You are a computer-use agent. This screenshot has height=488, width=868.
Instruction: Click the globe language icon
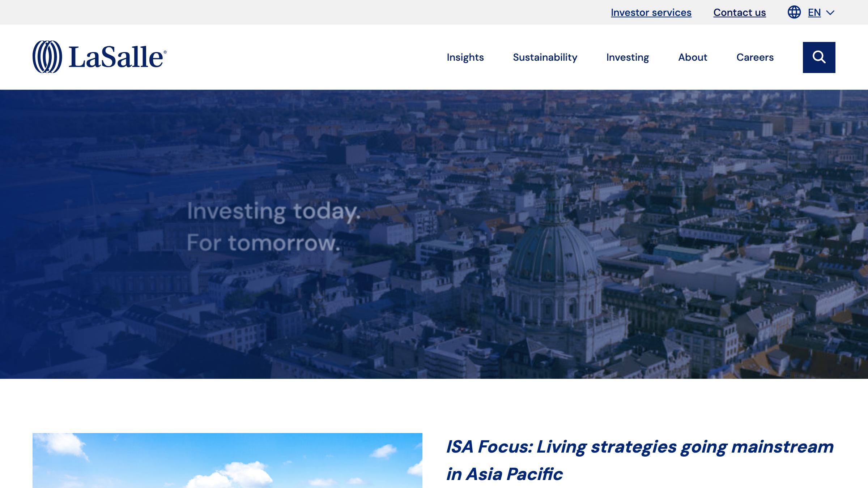(x=794, y=12)
